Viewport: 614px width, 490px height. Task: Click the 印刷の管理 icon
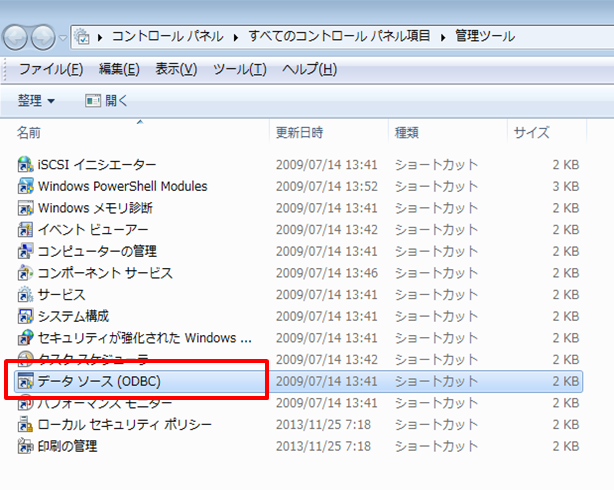(x=26, y=446)
